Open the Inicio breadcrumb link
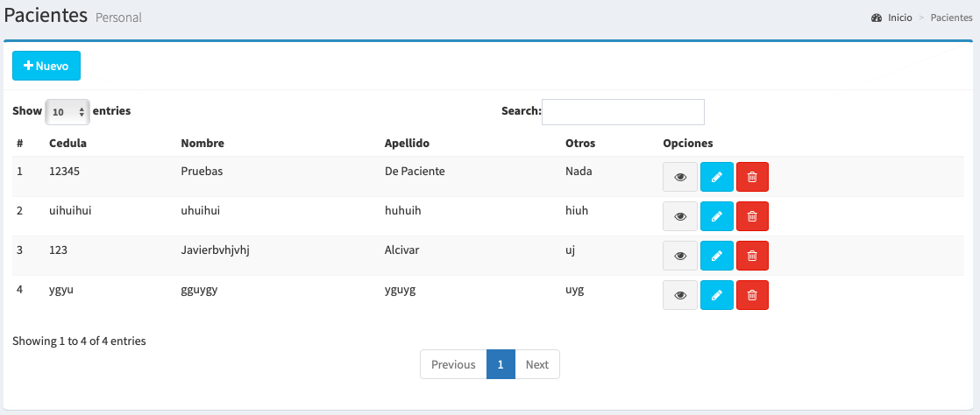The image size is (980, 415). 898,18
